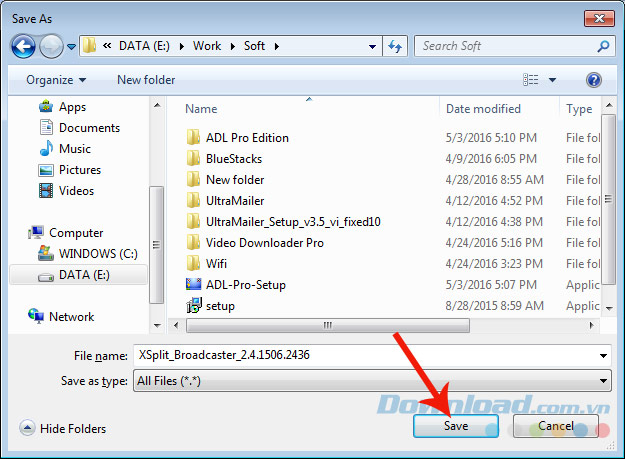Select the ADL-Pro-Setup application file
Viewport: 625px width, 459px height.
click(246, 285)
